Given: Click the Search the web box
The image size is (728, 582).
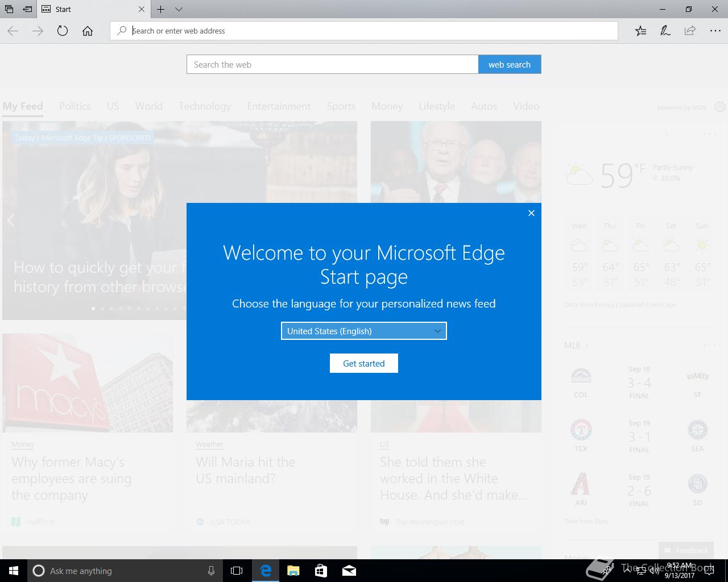Looking at the screenshot, I should pyautogui.click(x=333, y=64).
